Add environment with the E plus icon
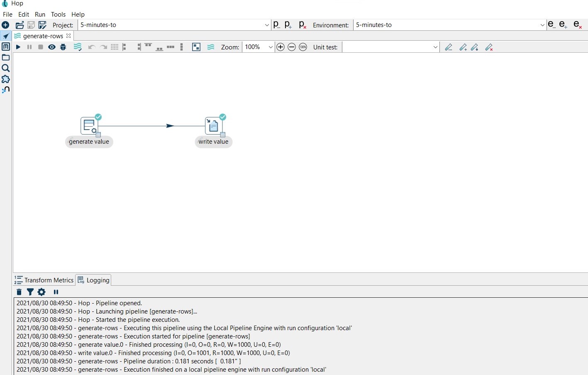The height and width of the screenshot is (375, 588). (x=563, y=25)
